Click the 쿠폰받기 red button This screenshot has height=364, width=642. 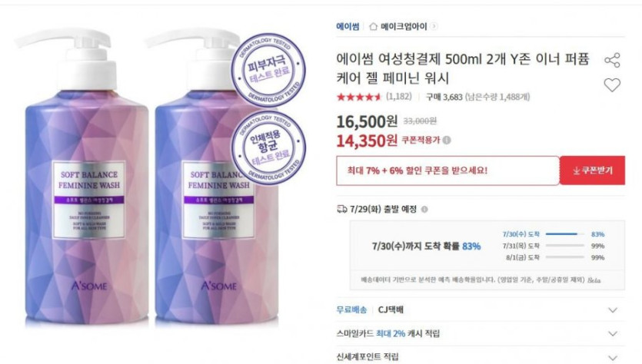point(592,170)
